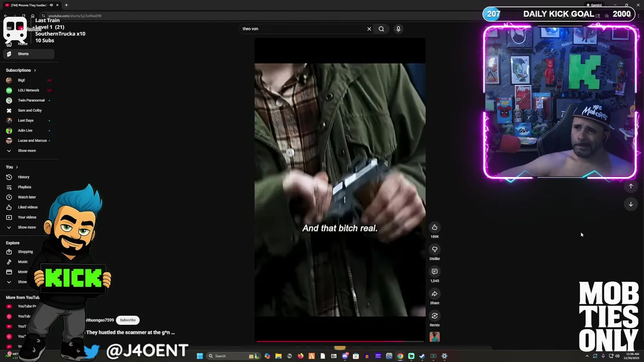
Task: Open Your videos in the sidebar
Action: pos(28,217)
